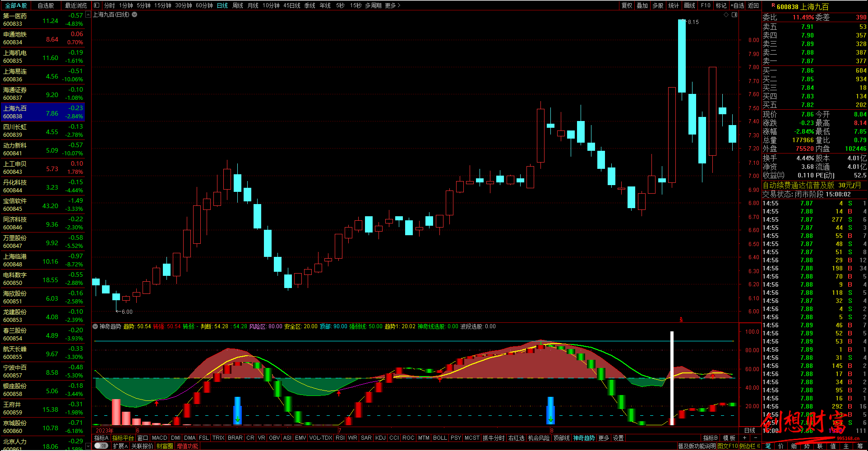Click the 返回 back button

click(753, 5)
